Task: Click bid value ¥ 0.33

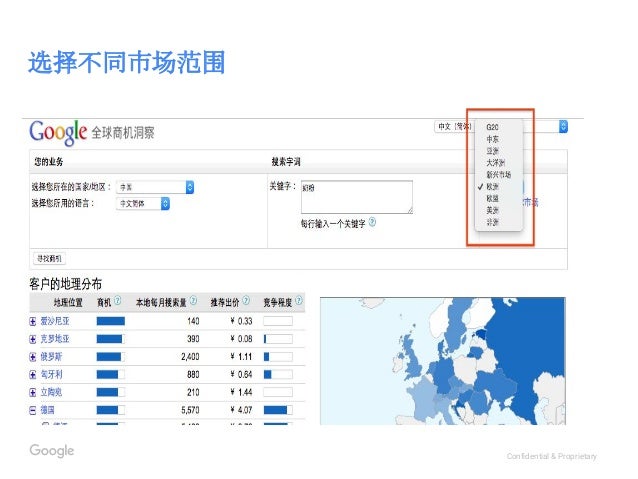Action: (241, 321)
